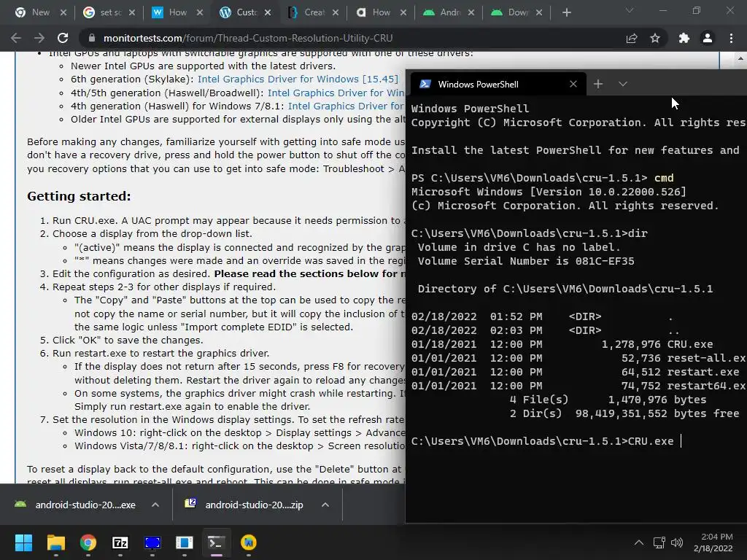Go back in Chrome browser
Image resolution: width=747 pixels, height=560 pixels.
[x=16, y=38]
